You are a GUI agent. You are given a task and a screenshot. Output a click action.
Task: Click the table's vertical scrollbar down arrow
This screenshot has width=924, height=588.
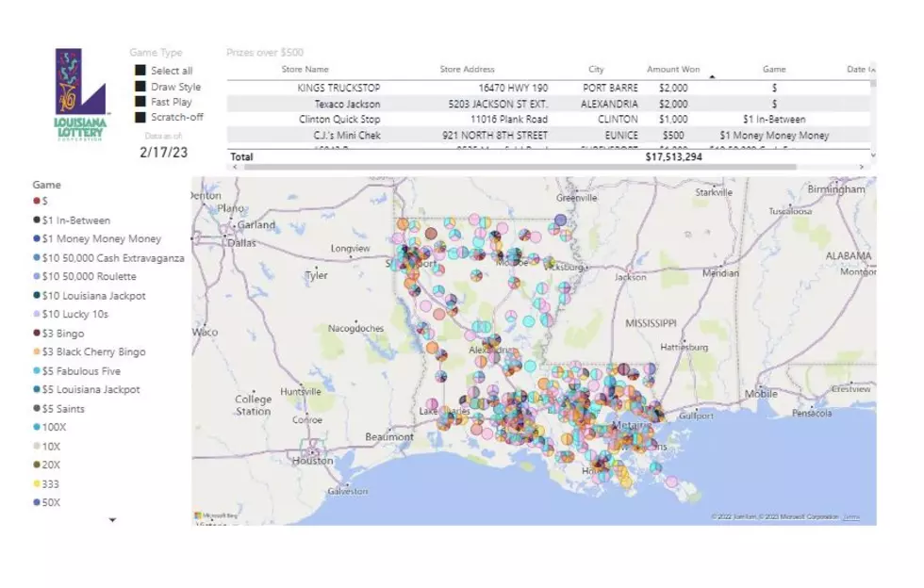873,155
